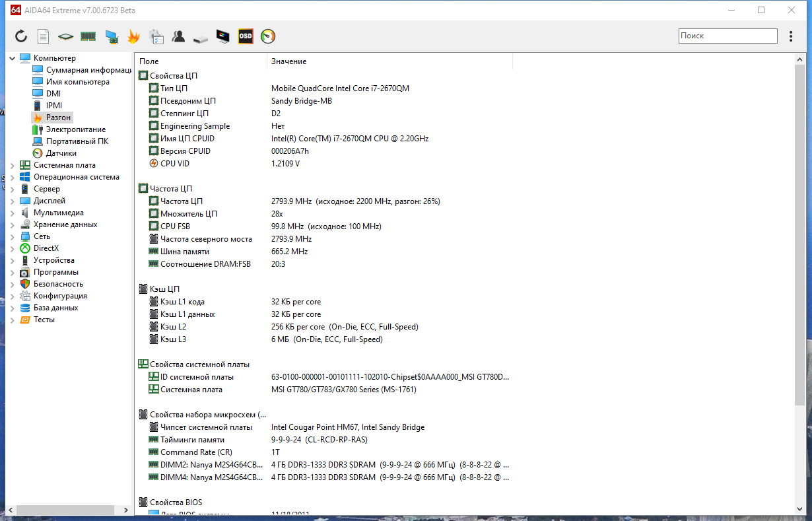The width and height of the screenshot is (812, 521).
Task: Click the SensorPanel gauge toolbar icon
Action: click(268, 36)
